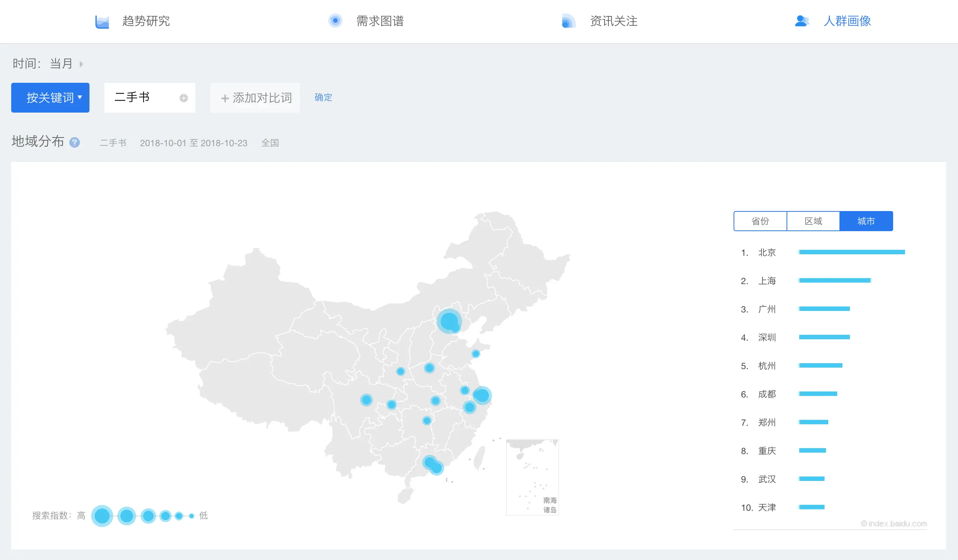Open the 全国 region selector
Screen dimensions: 958x560
[x=270, y=143]
